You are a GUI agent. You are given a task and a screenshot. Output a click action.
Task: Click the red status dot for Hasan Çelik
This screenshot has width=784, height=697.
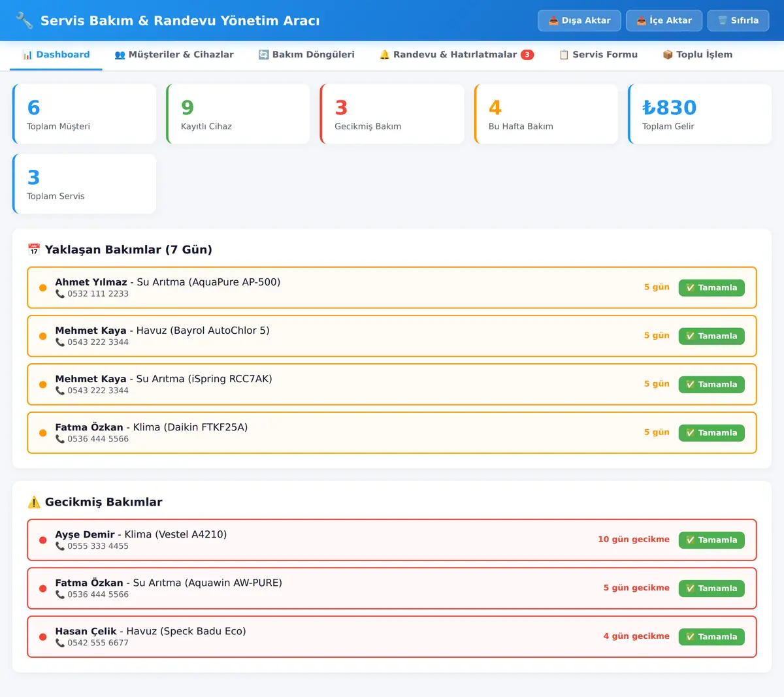tap(42, 636)
